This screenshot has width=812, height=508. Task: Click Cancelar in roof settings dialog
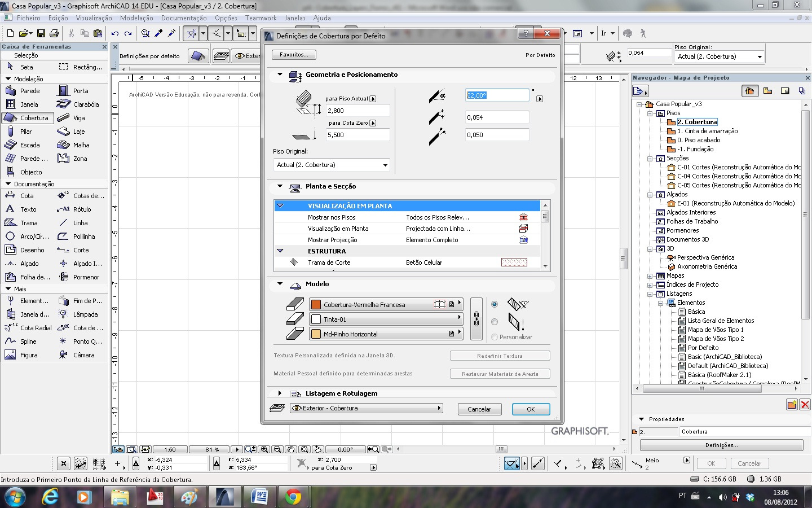pyautogui.click(x=479, y=409)
